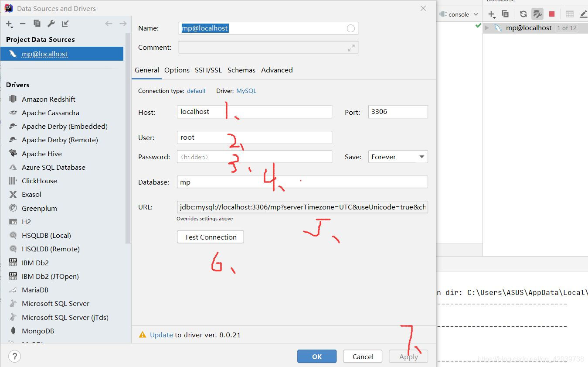The image size is (588, 367).
Task: Click the color circle in Name field
Action: click(x=350, y=28)
